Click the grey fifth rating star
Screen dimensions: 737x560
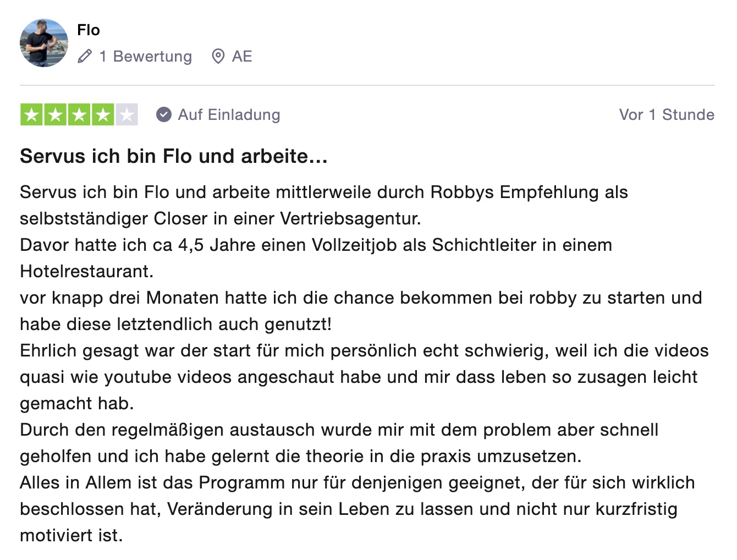127,114
